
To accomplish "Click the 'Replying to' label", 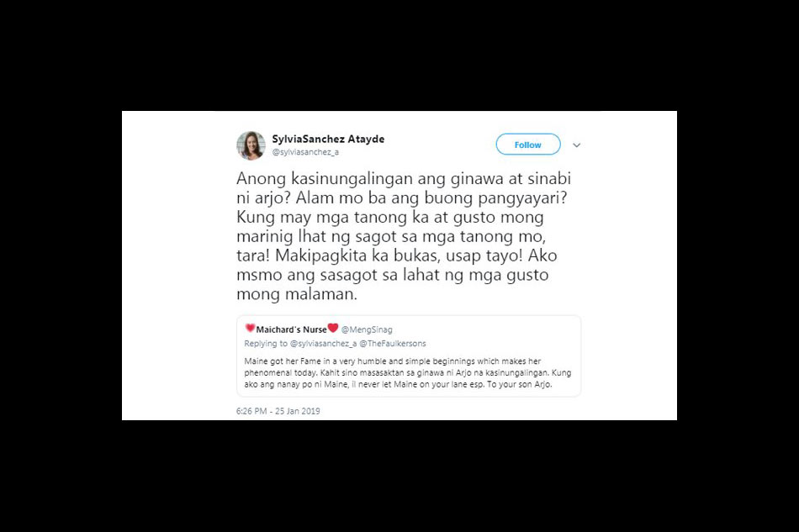I will coord(266,344).
